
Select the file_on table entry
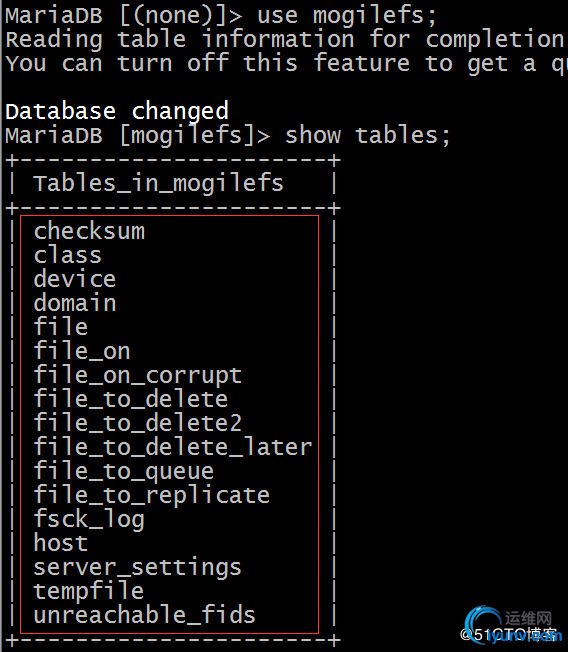pos(82,351)
